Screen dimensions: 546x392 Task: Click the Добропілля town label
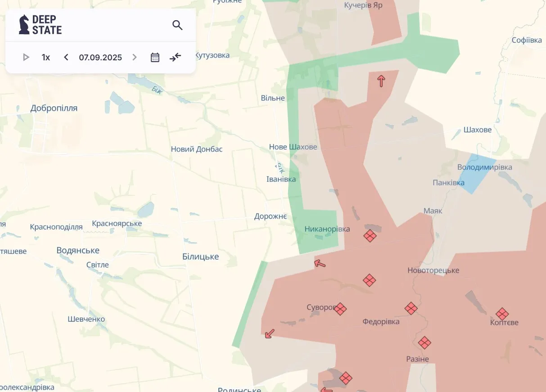54,108
